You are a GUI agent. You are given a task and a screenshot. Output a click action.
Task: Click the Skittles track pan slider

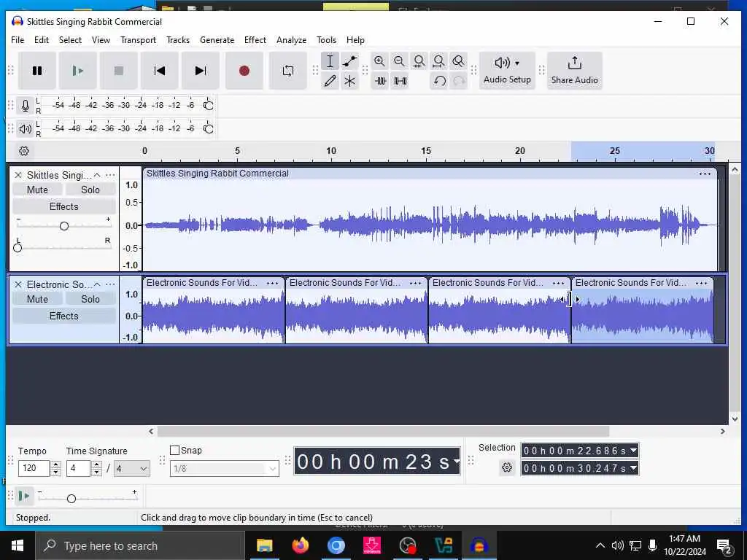pos(18,248)
